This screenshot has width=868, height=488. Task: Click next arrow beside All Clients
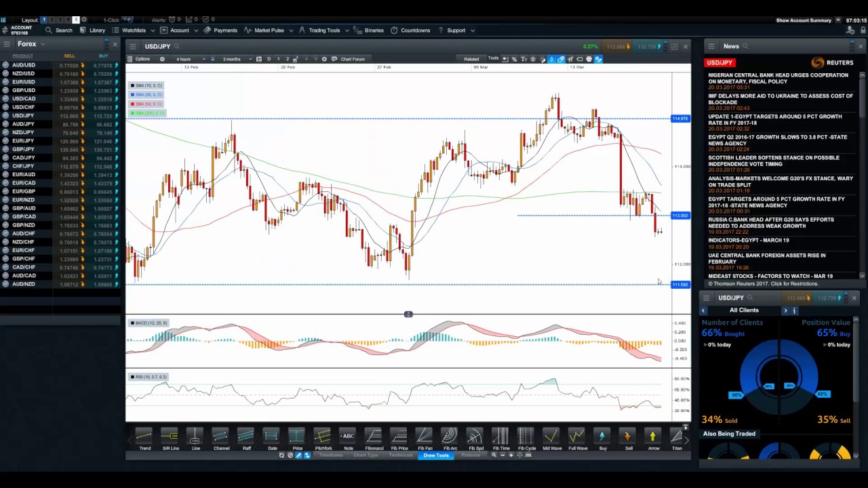coord(785,310)
